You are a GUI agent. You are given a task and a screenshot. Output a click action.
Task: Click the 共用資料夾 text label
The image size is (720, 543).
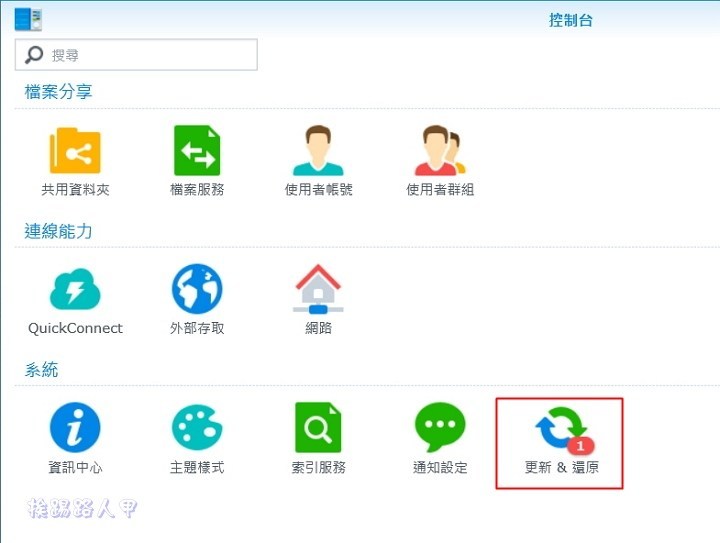[x=75, y=189]
